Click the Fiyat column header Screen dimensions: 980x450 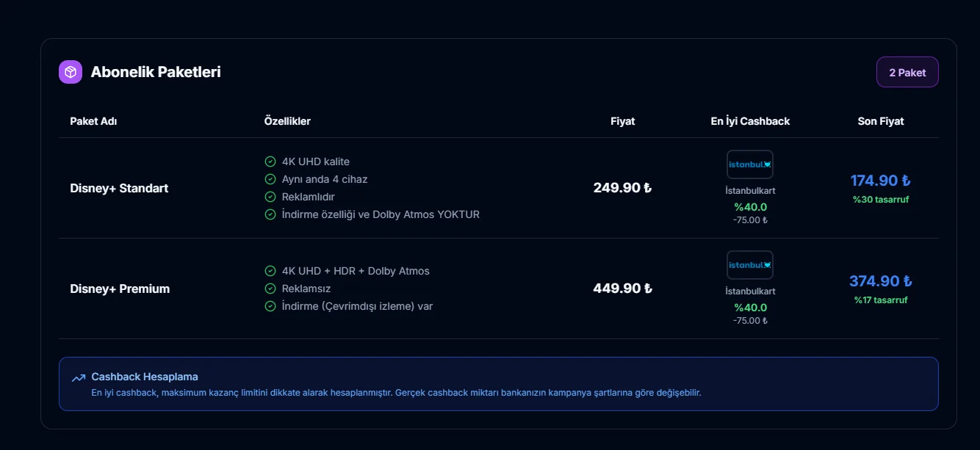(622, 121)
